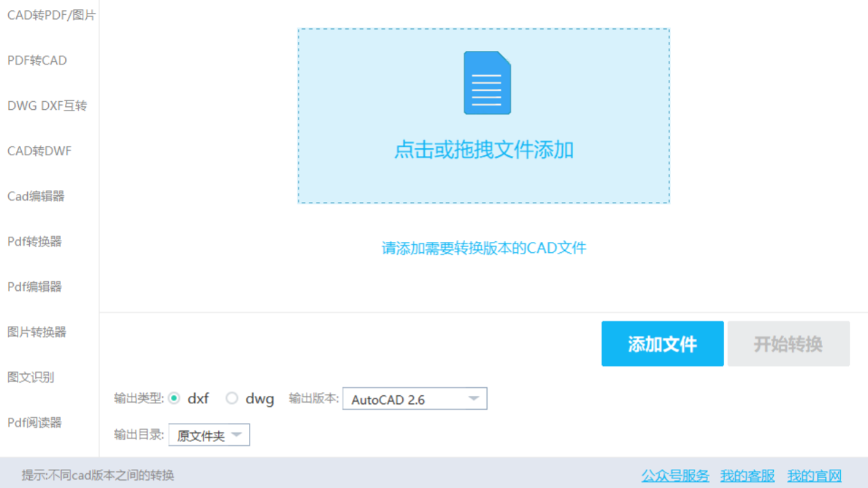This screenshot has width=868, height=488.
Task: Open Pdf转换器 from the sidebar
Action: coord(35,241)
